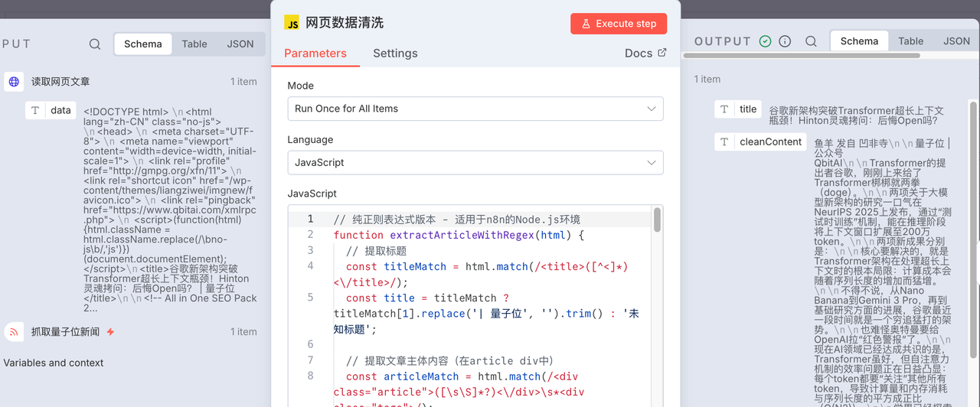Screen dimensions: 980x407
Task: Click the JavaScript code field label
Action: click(x=312, y=194)
